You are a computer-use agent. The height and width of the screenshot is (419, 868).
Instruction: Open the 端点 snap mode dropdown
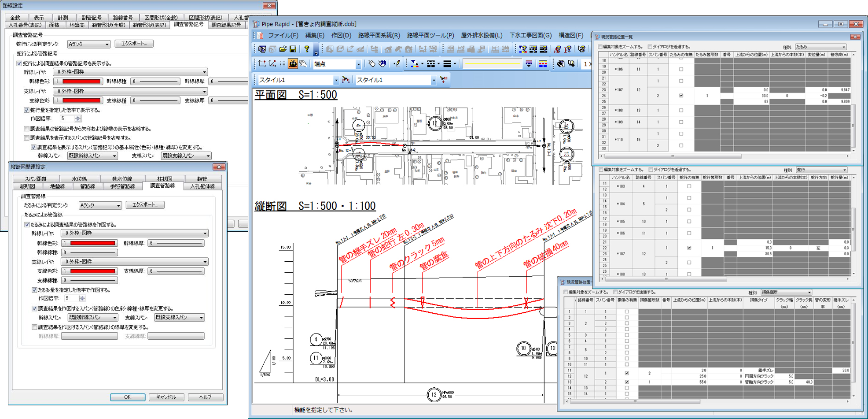[358, 64]
